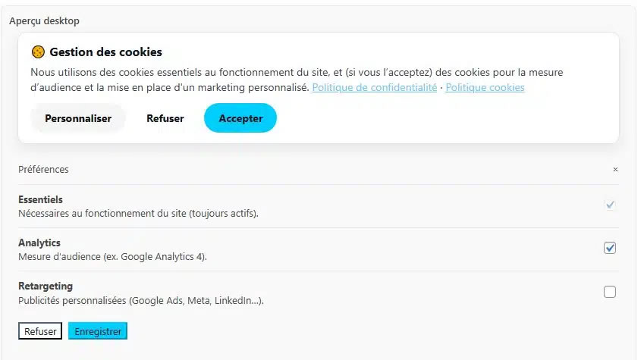This screenshot has height=360, width=644.
Task: Click the blue Accepter button
Action: tap(240, 118)
